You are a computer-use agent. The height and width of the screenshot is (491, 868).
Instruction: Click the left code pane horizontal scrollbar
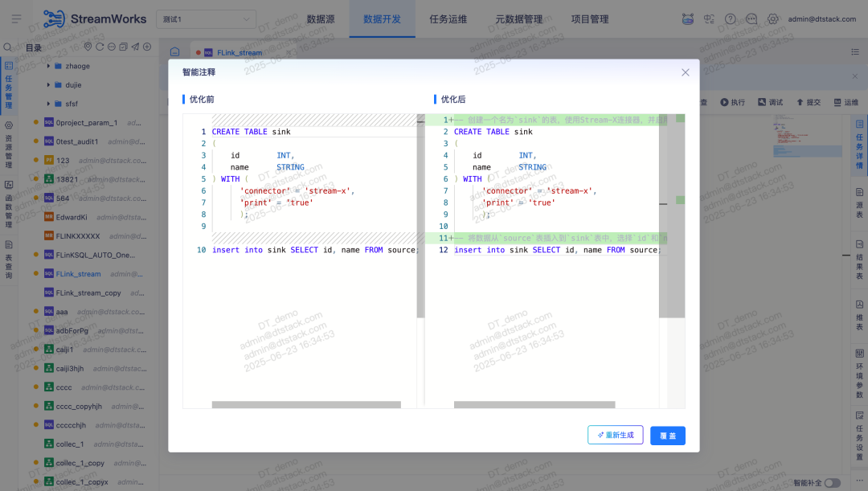pos(306,405)
